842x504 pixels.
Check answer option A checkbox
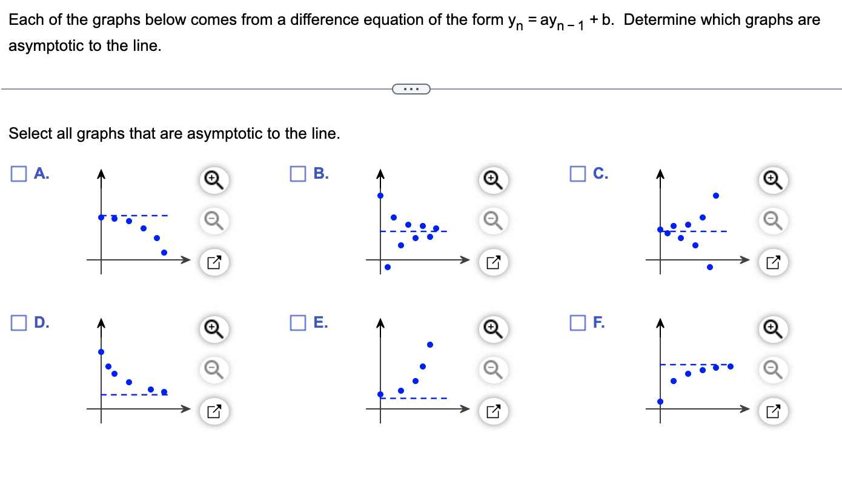point(18,174)
